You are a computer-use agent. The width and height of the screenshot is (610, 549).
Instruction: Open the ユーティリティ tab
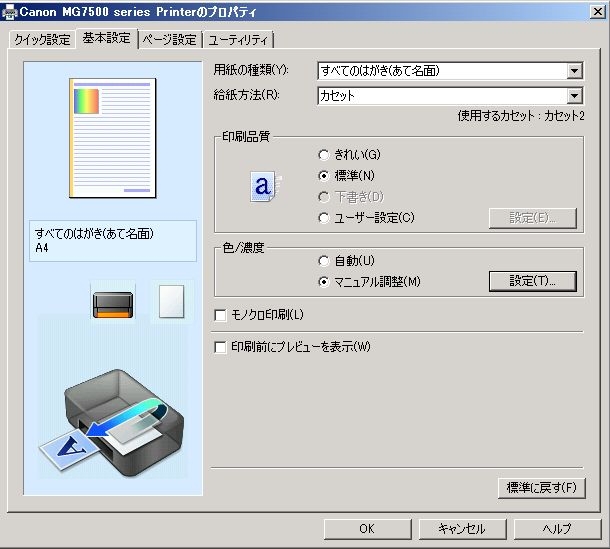[238, 40]
